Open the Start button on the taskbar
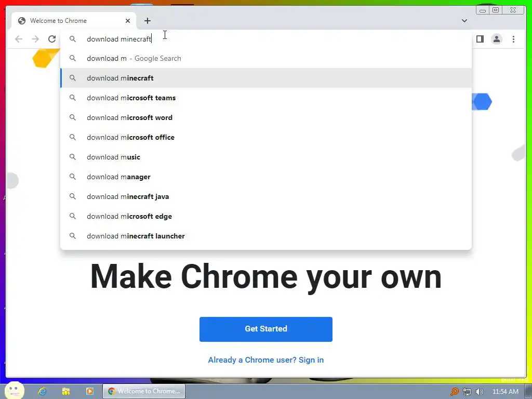This screenshot has height=399, width=532. point(14,391)
